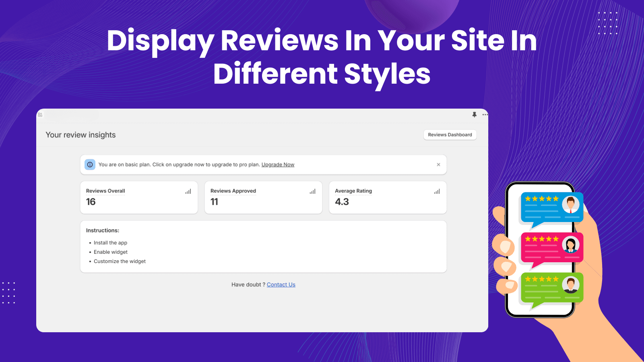Click the bar chart icon in Average Rating
The height and width of the screenshot is (362, 644).
437,191
